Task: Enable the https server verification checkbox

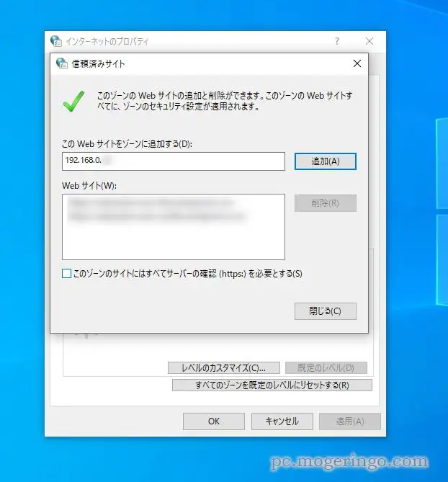Action: pyautogui.click(x=67, y=273)
